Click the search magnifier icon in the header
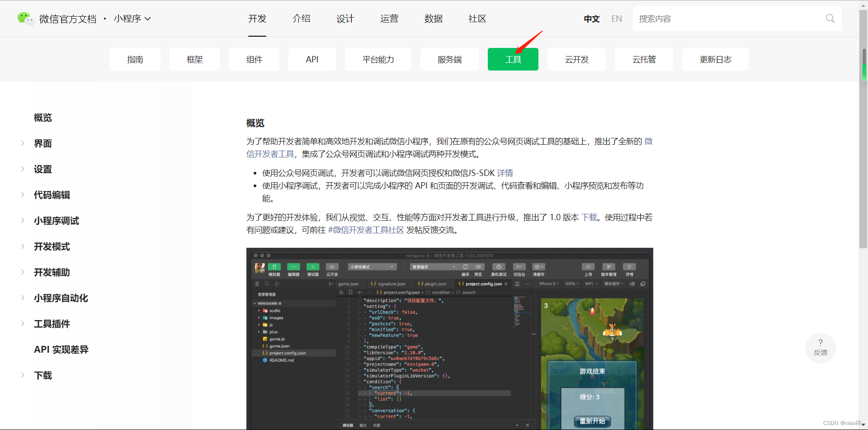The image size is (868, 430). [x=830, y=19]
